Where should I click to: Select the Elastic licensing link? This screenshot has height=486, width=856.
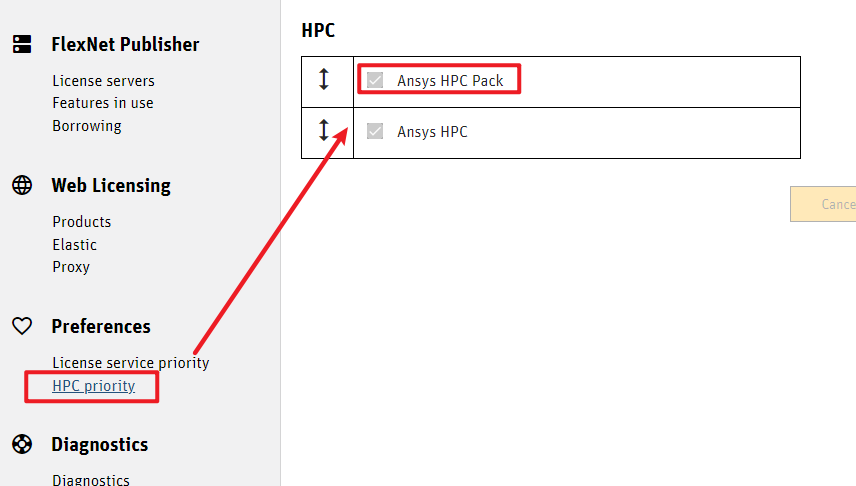coord(75,245)
